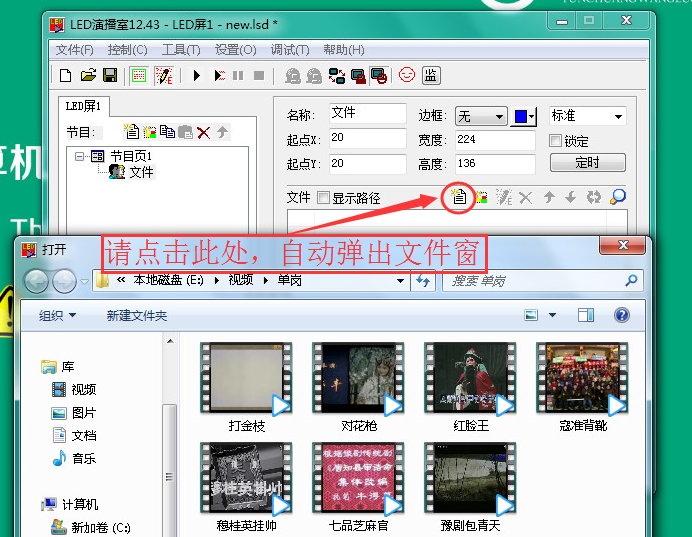Open the 设置(O) menu
The width and height of the screenshot is (692, 537).
pos(235,50)
